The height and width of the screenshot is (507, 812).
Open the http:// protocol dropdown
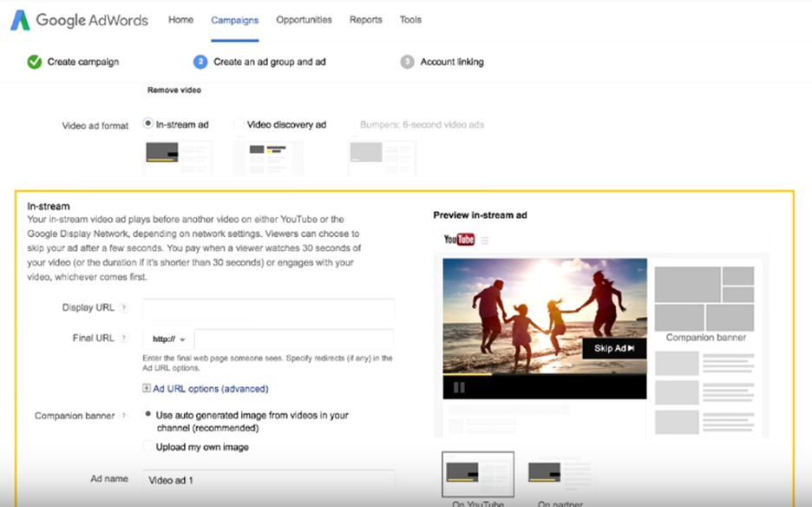(168, 339)
